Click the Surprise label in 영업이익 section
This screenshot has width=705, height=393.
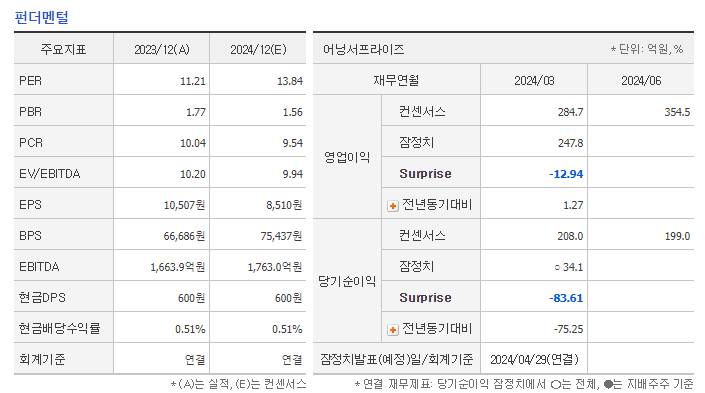tap(425, 174)
